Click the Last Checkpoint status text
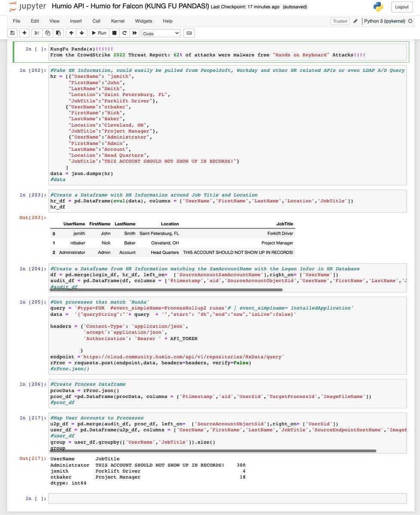This screenshot has height=515, width=420. [x=246, y=7]
